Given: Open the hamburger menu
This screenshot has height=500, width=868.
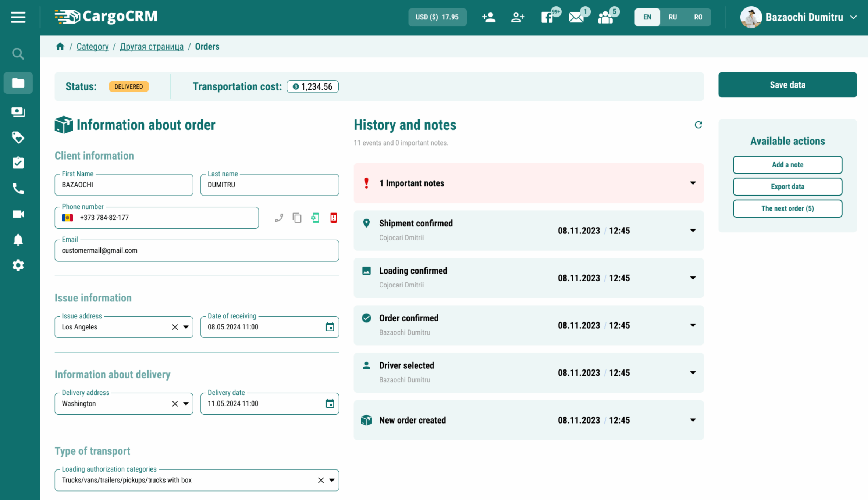Looking at the screenshot, I should [18, 17].
